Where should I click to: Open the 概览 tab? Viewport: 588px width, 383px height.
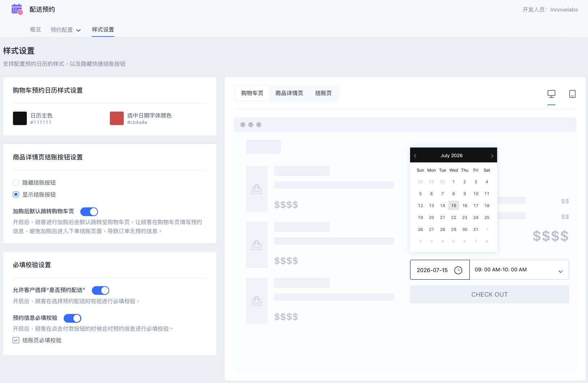pyautogui.click(x=35, y=30)
